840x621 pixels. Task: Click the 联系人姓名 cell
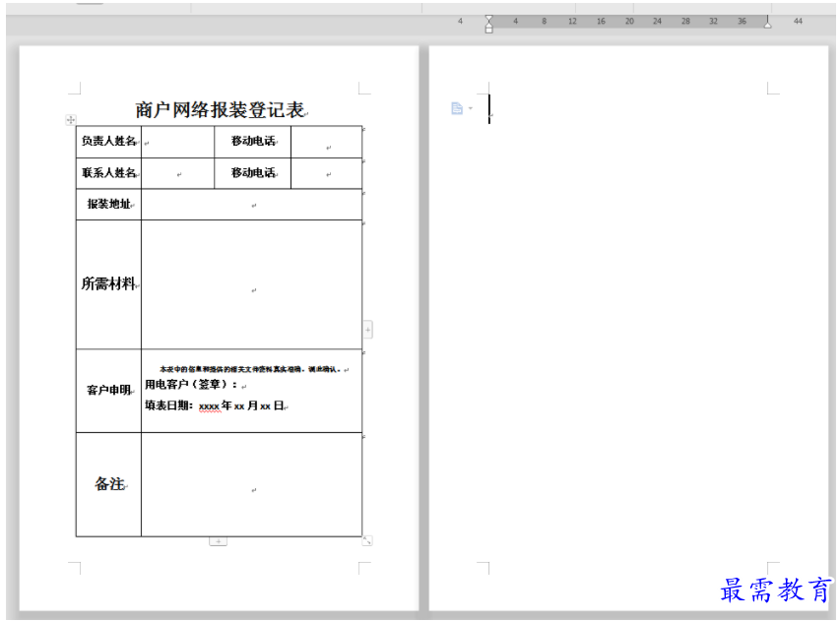click(108, 173)
